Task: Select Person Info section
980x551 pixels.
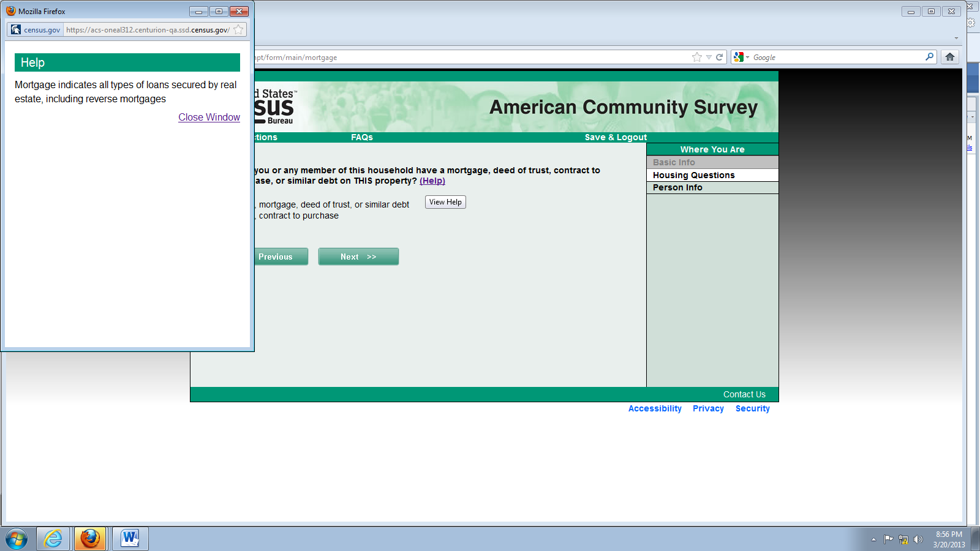Action: (x=712, y=187)
